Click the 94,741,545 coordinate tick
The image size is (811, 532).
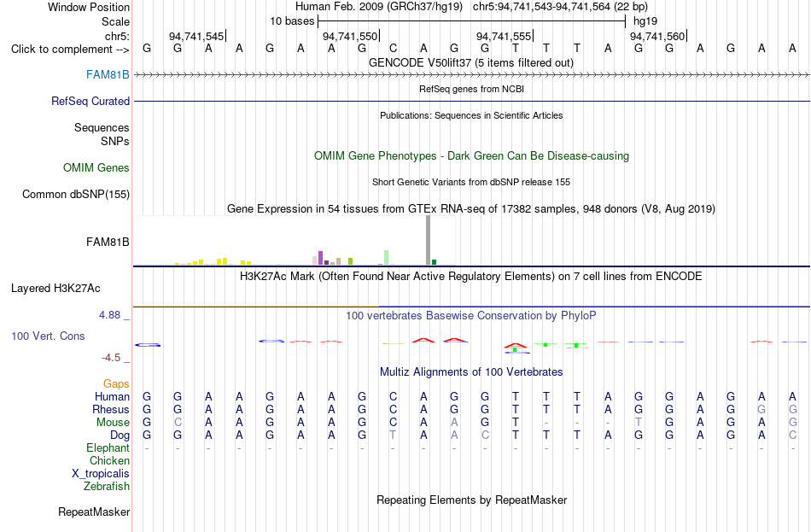(x=196, y=36)
